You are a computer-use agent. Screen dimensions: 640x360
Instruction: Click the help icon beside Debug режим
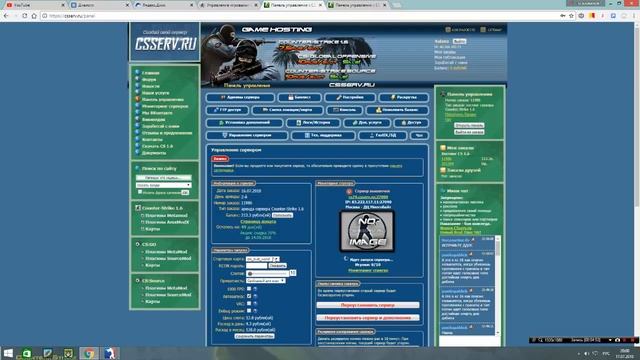pyautogui.click(x=255, y=311)
